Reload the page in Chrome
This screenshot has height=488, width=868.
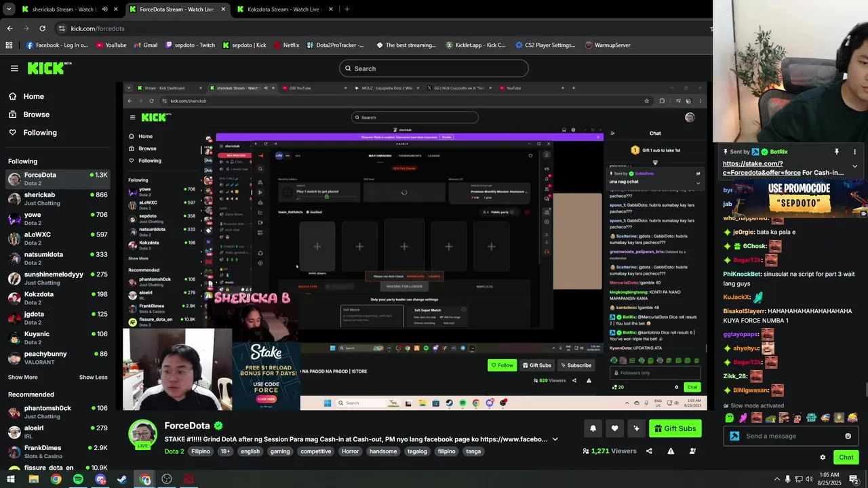pos(42,28)
